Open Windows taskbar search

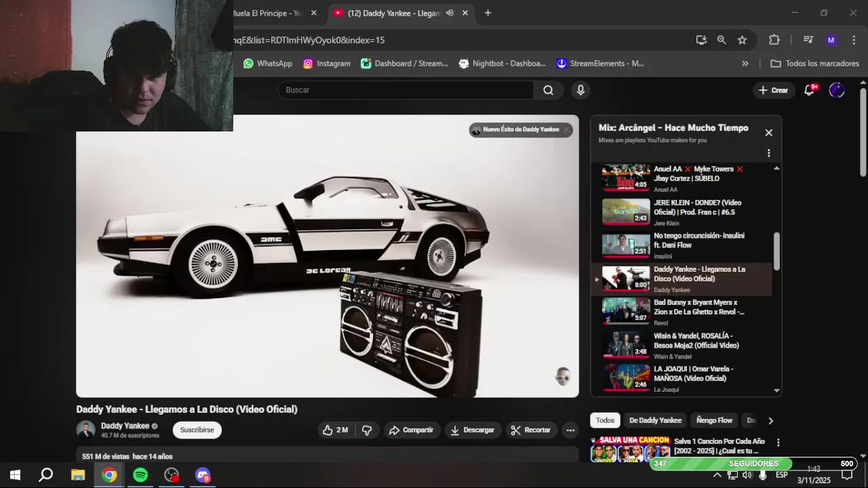point(46,475)
